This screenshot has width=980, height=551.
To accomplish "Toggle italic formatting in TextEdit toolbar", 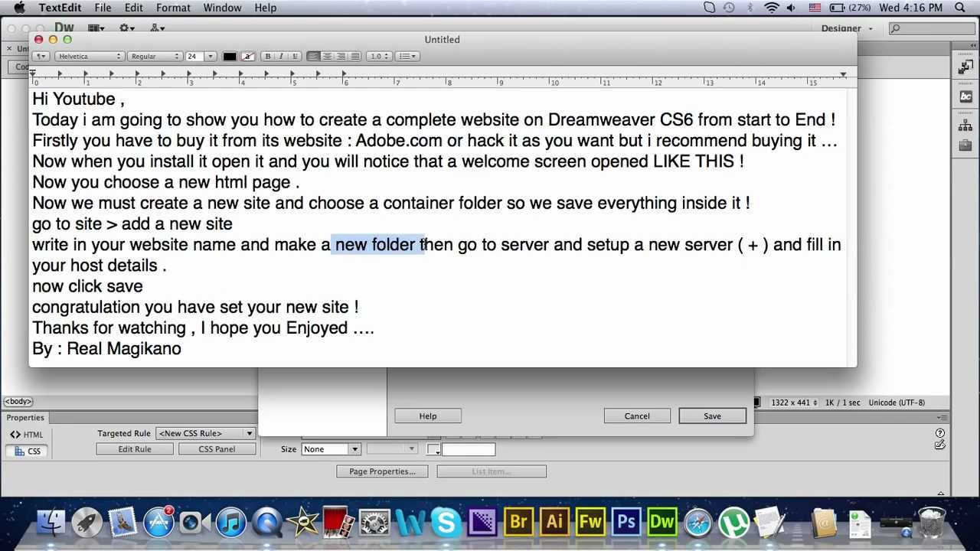I will [281, 56].
